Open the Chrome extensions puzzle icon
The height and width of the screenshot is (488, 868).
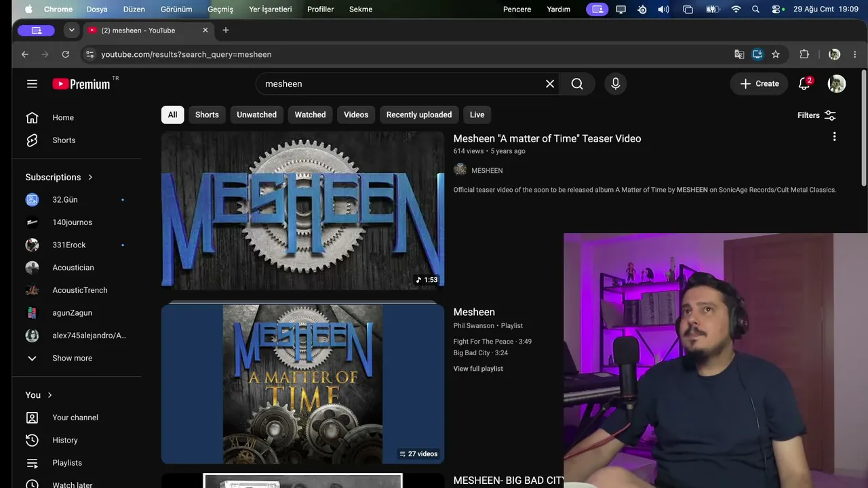pos(804,54)
